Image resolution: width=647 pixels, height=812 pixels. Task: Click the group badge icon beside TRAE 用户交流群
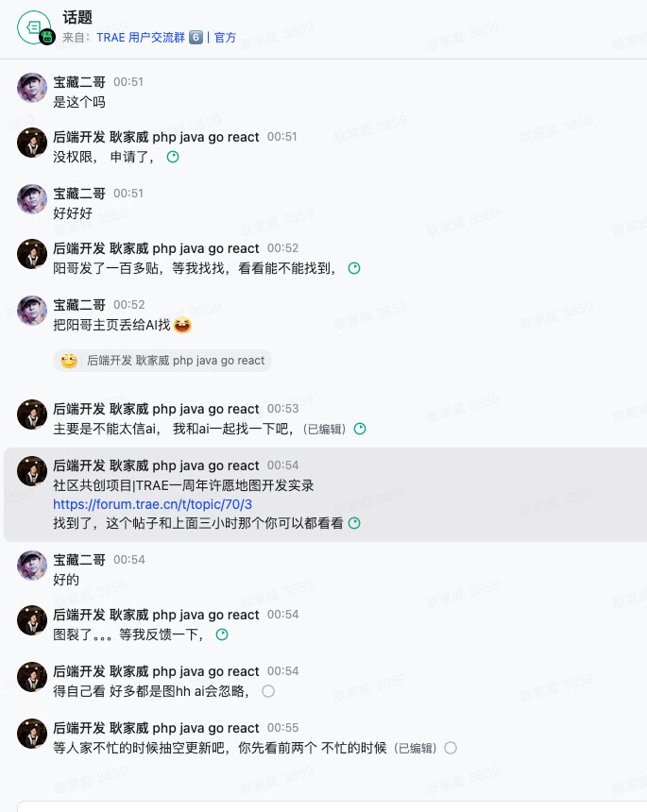pyautogui.click(x=196, y=38)
